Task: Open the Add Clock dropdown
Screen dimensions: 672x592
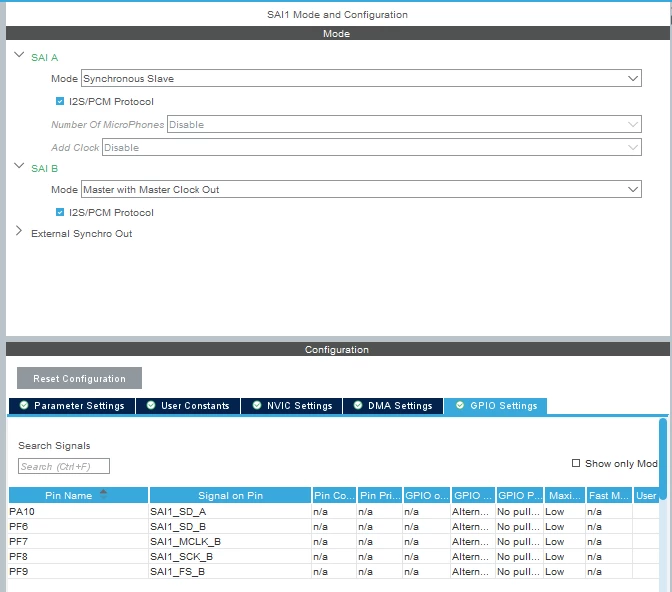Action: pos(372,147)
